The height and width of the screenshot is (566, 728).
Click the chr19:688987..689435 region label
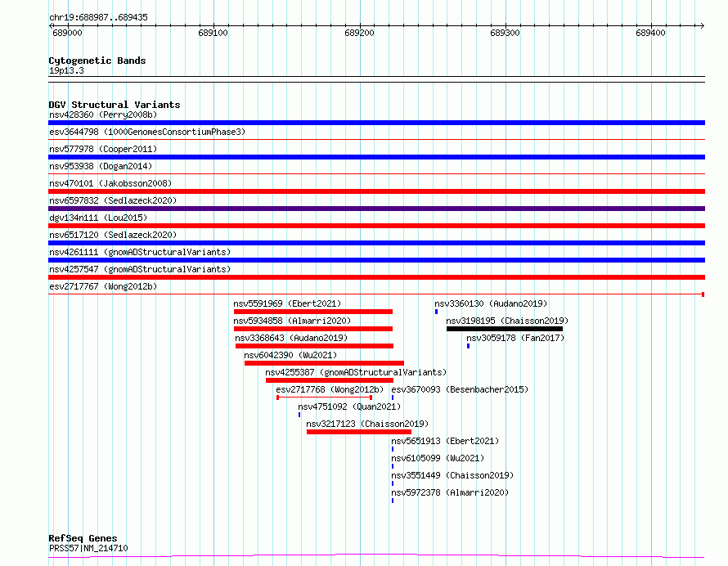point(98,18)
